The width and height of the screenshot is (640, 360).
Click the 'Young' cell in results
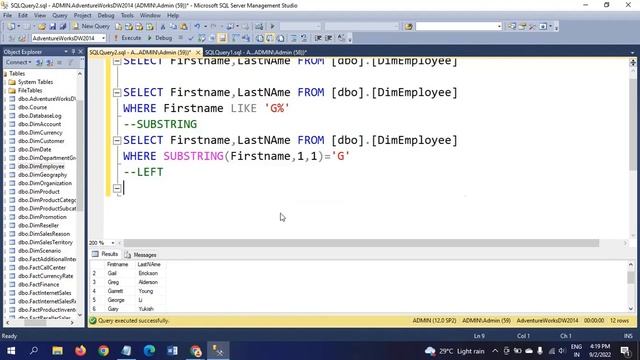151,291
